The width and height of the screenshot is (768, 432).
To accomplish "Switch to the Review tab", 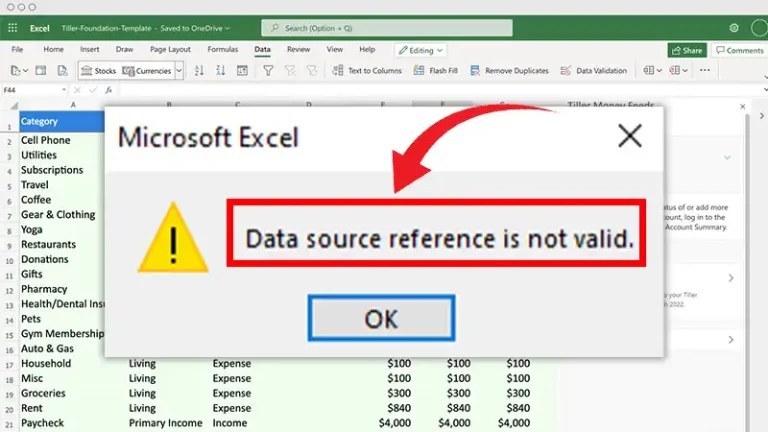I will tap(298, 49).
